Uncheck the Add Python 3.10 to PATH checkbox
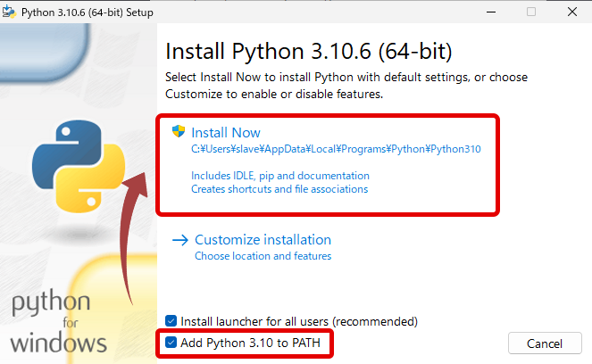 171,343
